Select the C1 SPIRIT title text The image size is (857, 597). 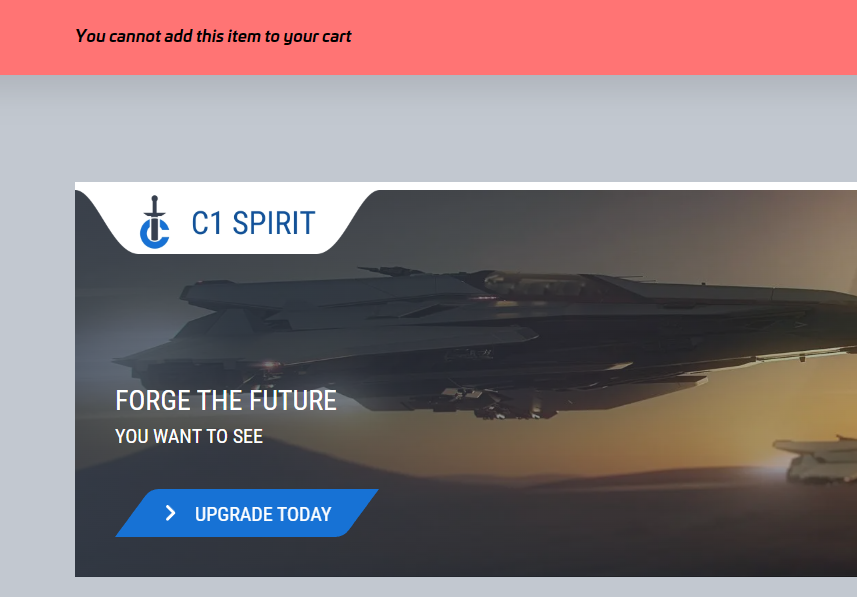click(253, 223)
